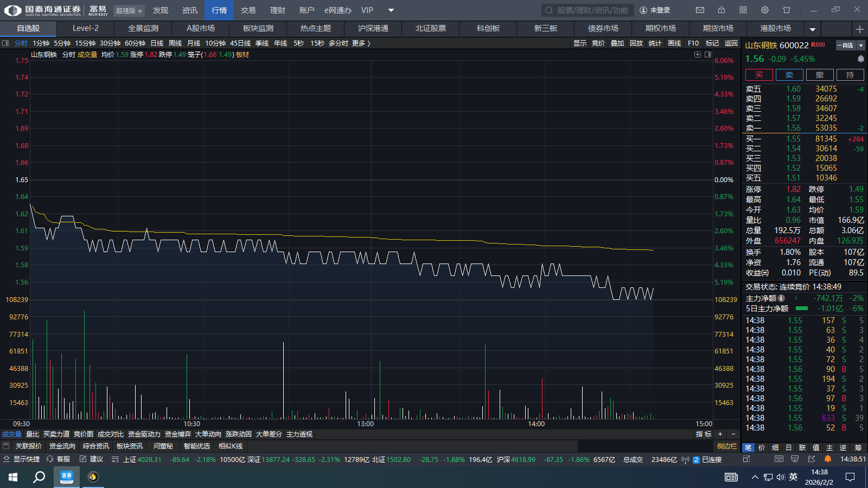Toggle the chart right-panel layout icon
The height and width of the screenshot is (488, 868).
click(708, 54)
